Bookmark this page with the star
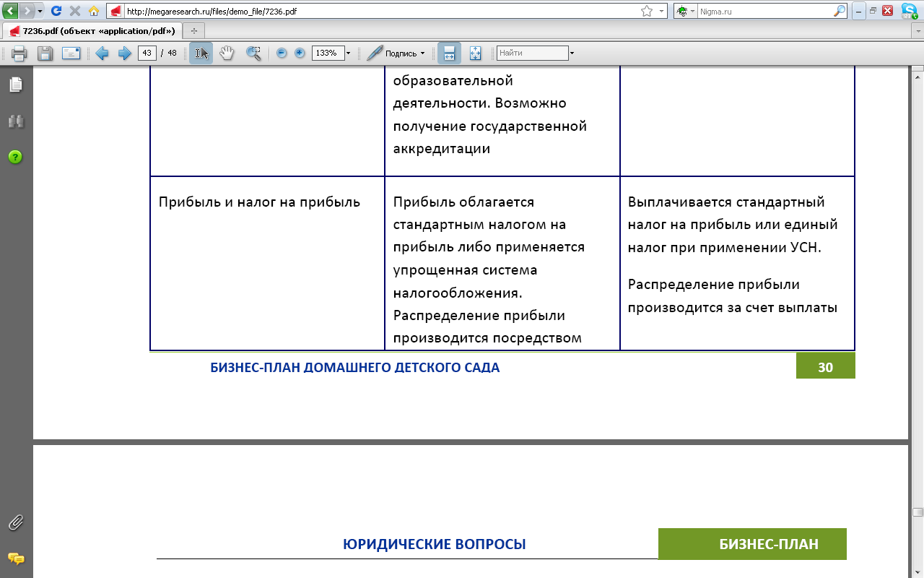Screen dimensions: 924x578 point(646,11)
